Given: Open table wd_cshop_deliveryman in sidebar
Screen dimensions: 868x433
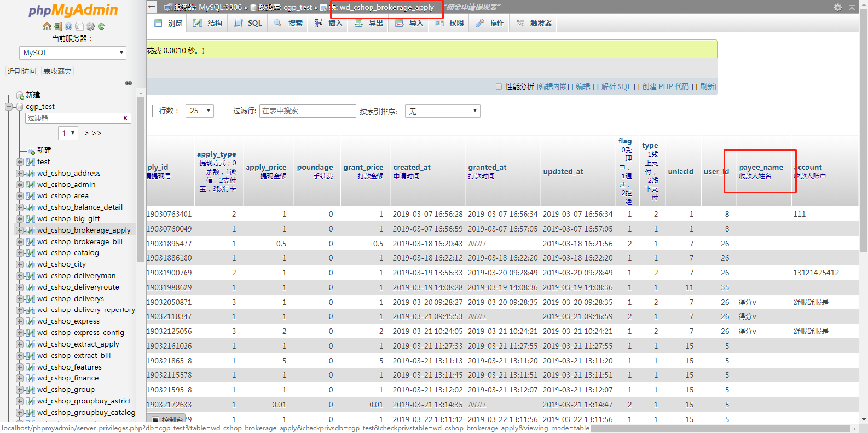Looking at the screenshot, I should pyautogui.click(x=76, y=275).
